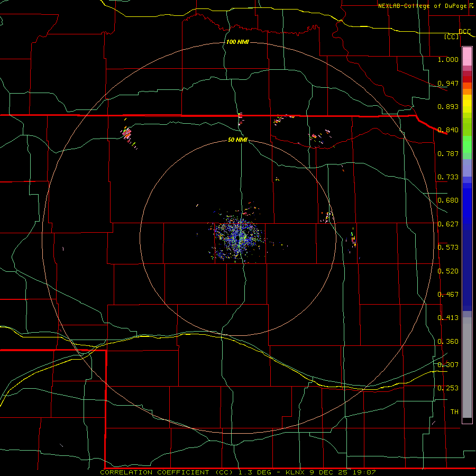The height and width of the screenshot is (476, 476).
Task: Click the 100 NMI range ring label
Action: [x=237, y=42]
